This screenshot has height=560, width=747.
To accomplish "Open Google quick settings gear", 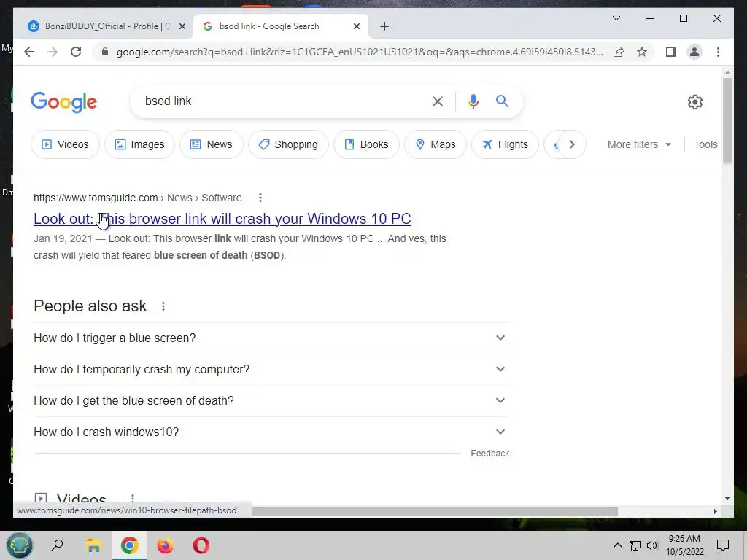I will tap(695, 102).
